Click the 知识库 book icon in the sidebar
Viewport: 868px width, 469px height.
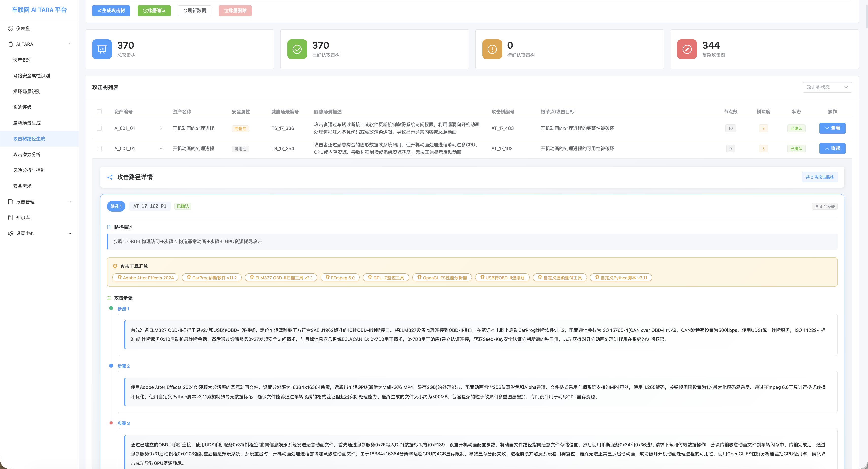(x=10, y=218)
